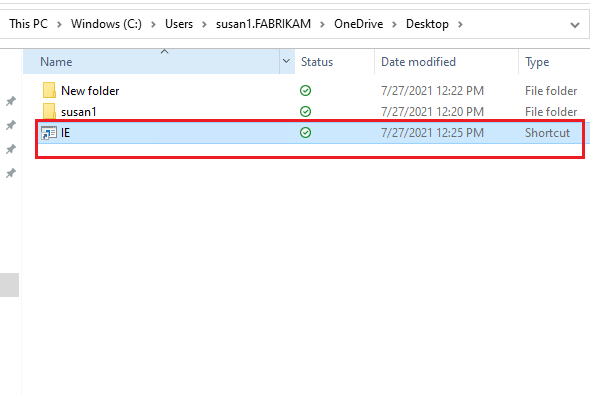
Task: Open the New folder folder icon
Action: [x=49, y=91]
